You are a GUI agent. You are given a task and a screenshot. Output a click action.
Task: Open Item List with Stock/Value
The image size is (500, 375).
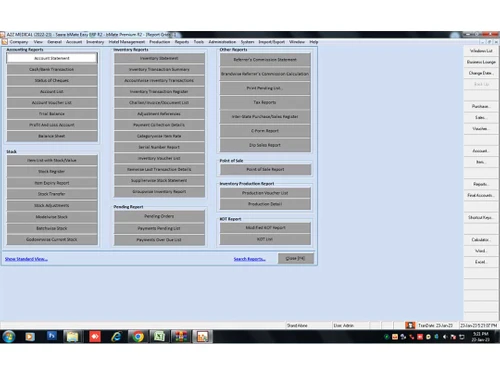click(x=52, y=160)
